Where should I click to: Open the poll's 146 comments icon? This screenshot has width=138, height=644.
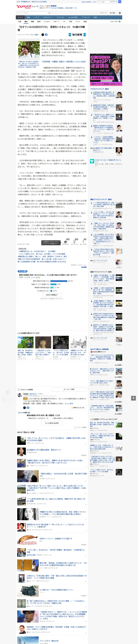click(33, 277)
